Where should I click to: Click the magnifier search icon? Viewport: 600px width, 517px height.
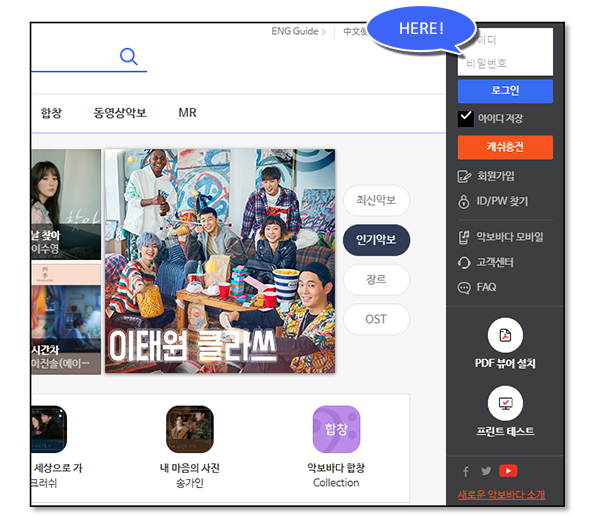click(129, 57)
